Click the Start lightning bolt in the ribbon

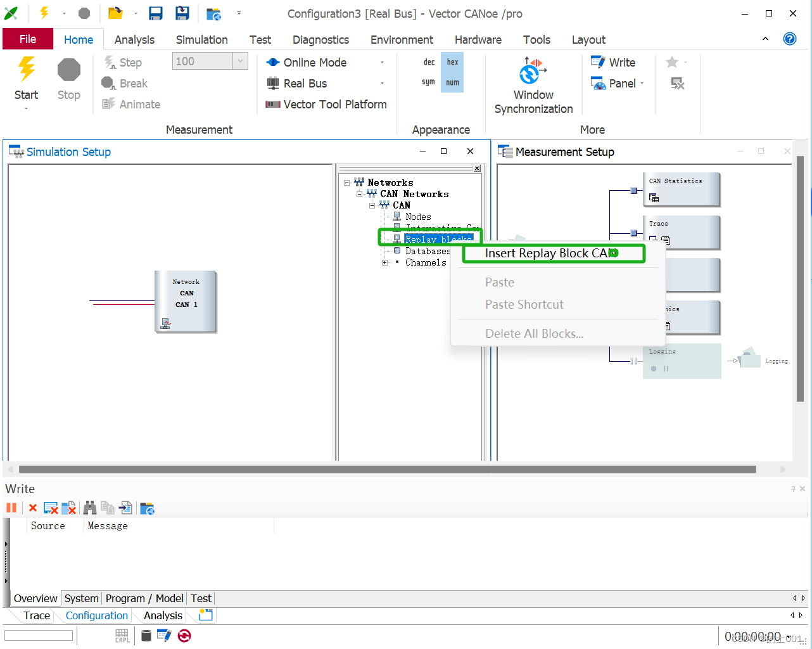[x=27, y=69]
